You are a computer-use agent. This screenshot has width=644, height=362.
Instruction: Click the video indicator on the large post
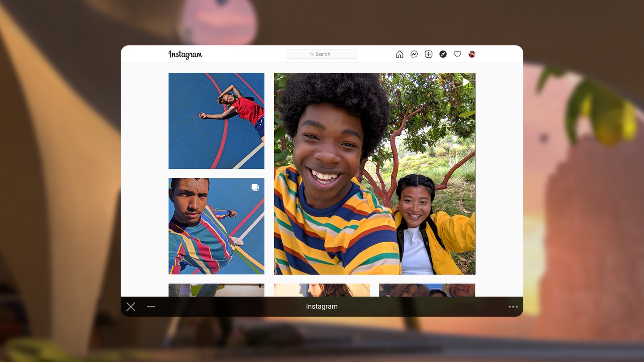(466, 82)
